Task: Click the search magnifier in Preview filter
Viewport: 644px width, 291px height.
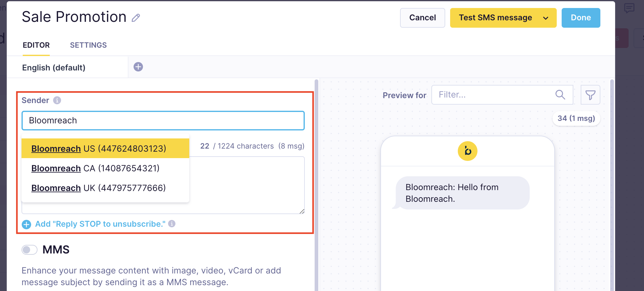Action: click(x=560, y=95)
